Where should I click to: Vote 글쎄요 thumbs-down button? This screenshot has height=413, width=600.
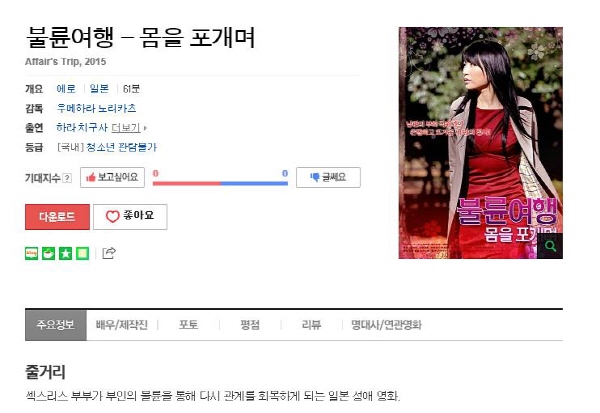[328, 177]
